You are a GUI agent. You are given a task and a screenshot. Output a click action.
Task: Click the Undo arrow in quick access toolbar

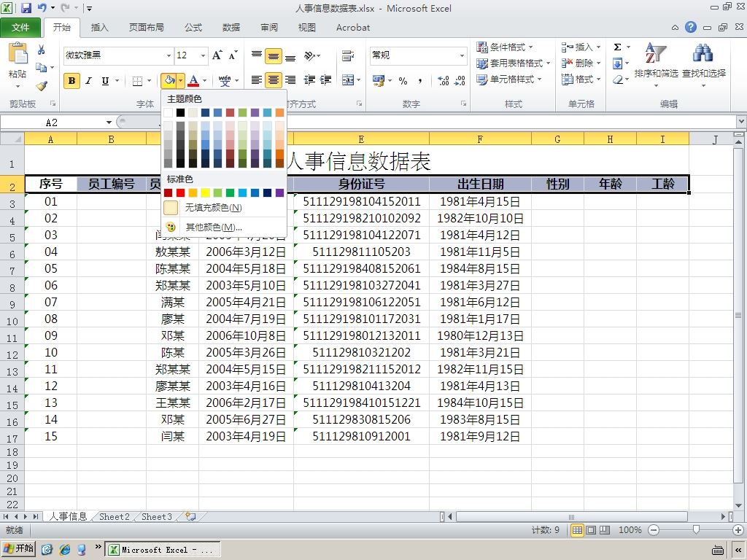(x=42, y=7)
